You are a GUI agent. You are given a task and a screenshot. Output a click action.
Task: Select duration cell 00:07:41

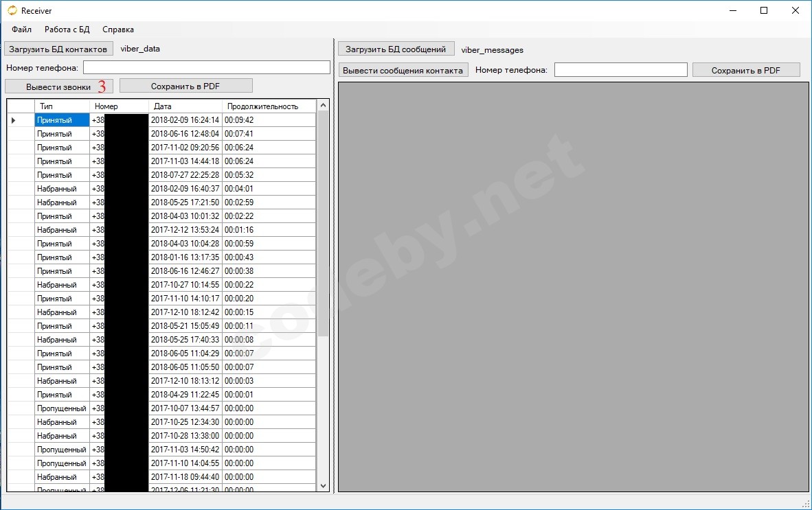coord(269,133)
